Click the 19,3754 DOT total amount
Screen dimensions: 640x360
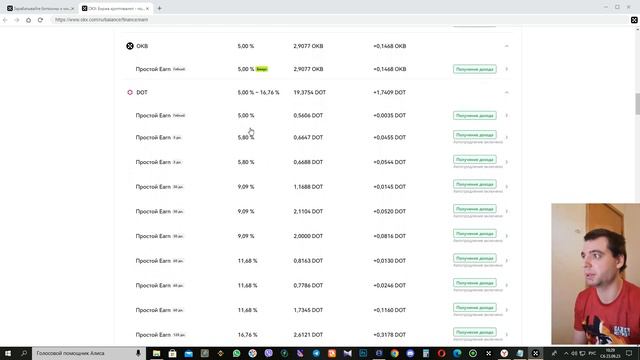309,93
